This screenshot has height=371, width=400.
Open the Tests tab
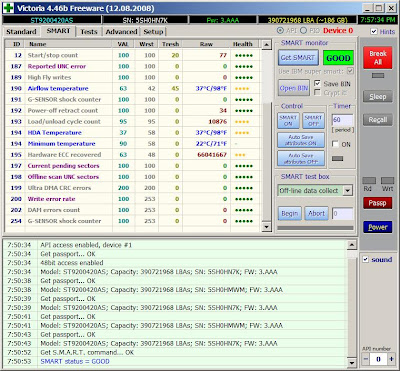click(89, 32)
